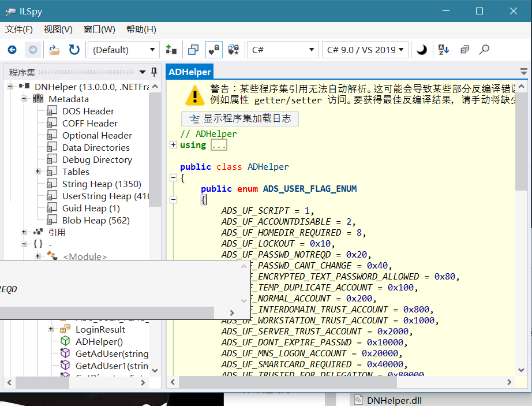The width and height of the screenshot is (532, 406).
Task: Click the 显示程序集加载日志 button
Action: (x=240, y=119)
